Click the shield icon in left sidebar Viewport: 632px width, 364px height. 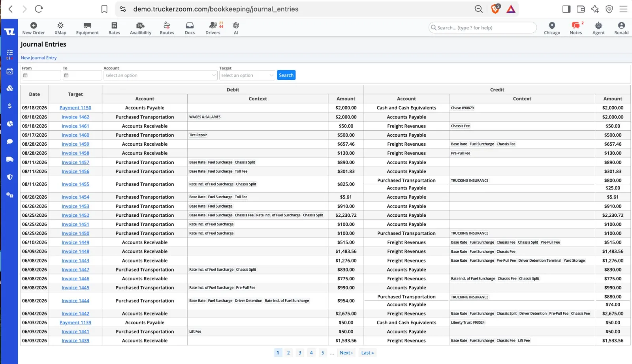(10, 177)
